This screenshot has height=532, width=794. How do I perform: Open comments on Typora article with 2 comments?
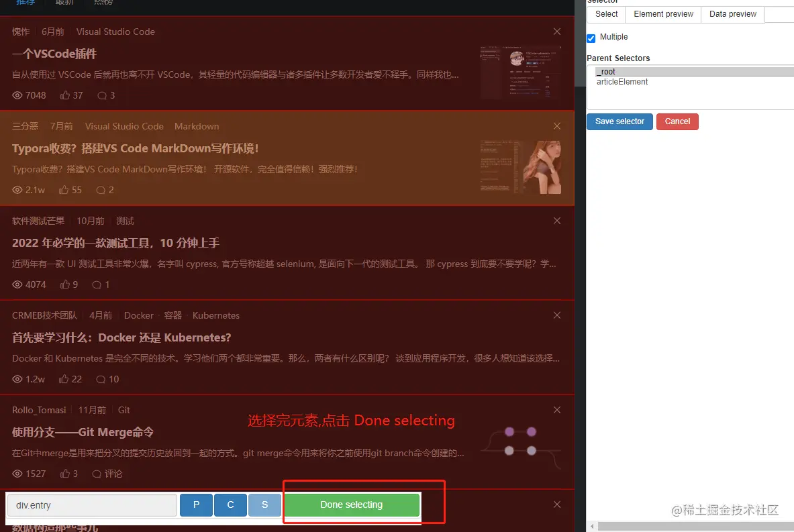pyautogui.click(x=105, y=190)
